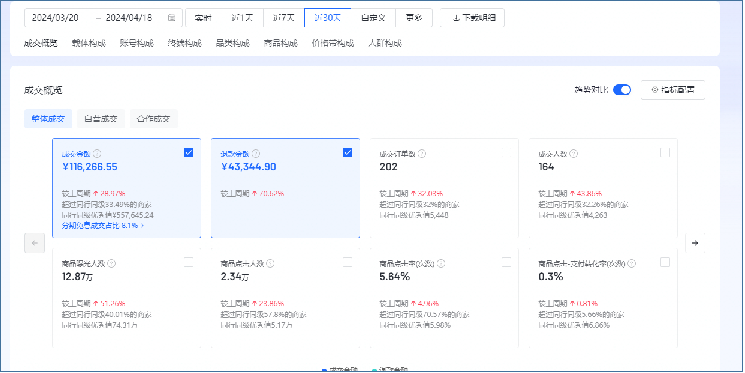Image resolution: width=745 pixels, height=373 pixels.
Task: Click the gear icon in 指标配置 button
Action: [x=654, y=90]
